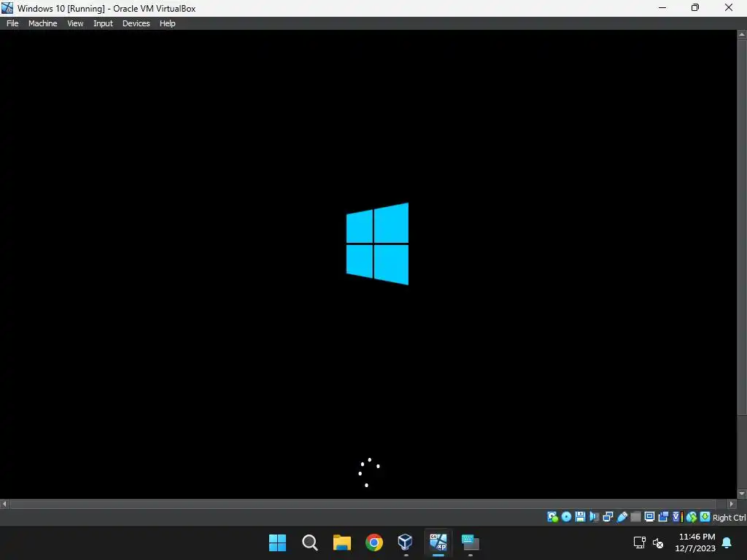
Task: Click the hard disk activity status icon
Action: [552, 517]
